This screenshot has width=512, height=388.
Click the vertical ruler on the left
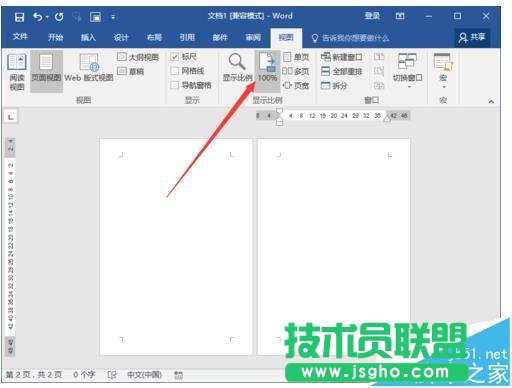tap(10, 247)
